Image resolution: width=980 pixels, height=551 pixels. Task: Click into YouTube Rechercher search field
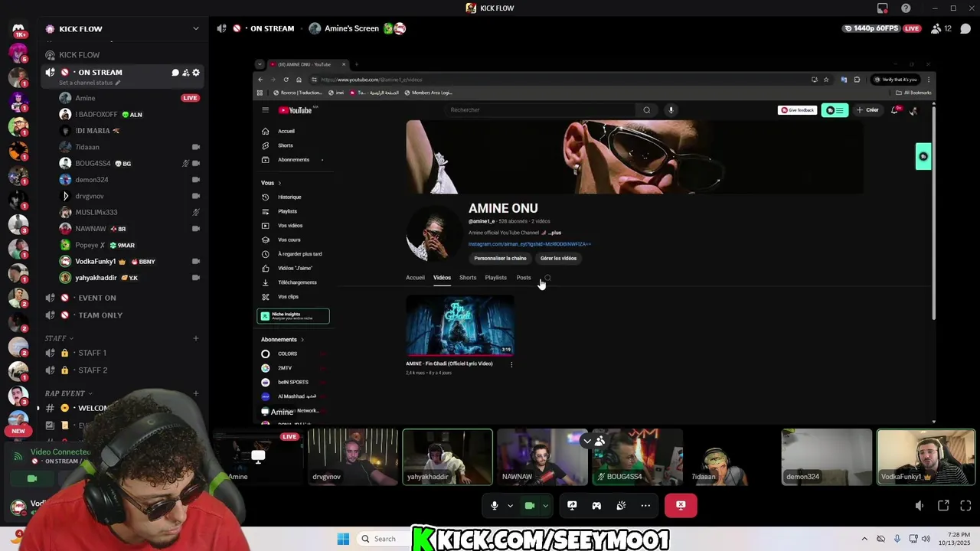point(541,110)
